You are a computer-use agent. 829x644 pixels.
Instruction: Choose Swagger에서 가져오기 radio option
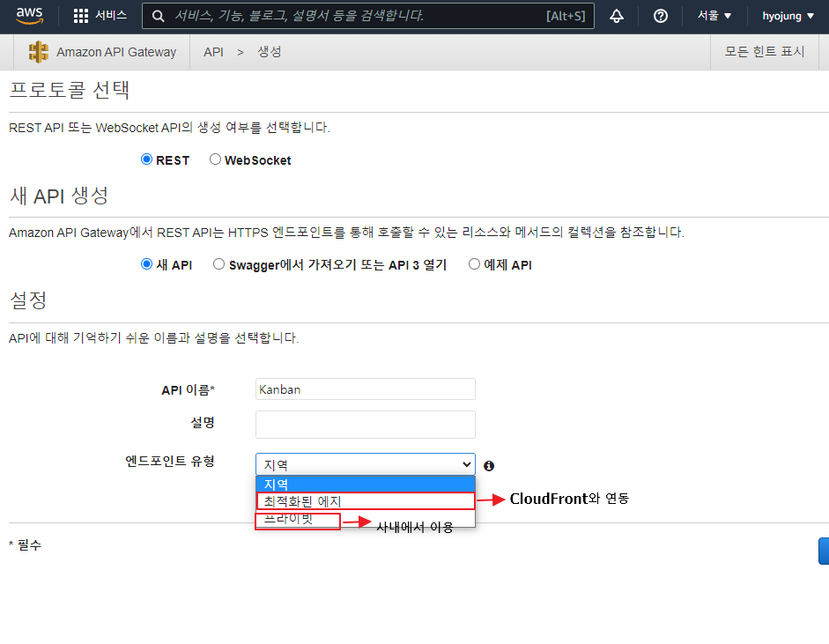[218, 263]
